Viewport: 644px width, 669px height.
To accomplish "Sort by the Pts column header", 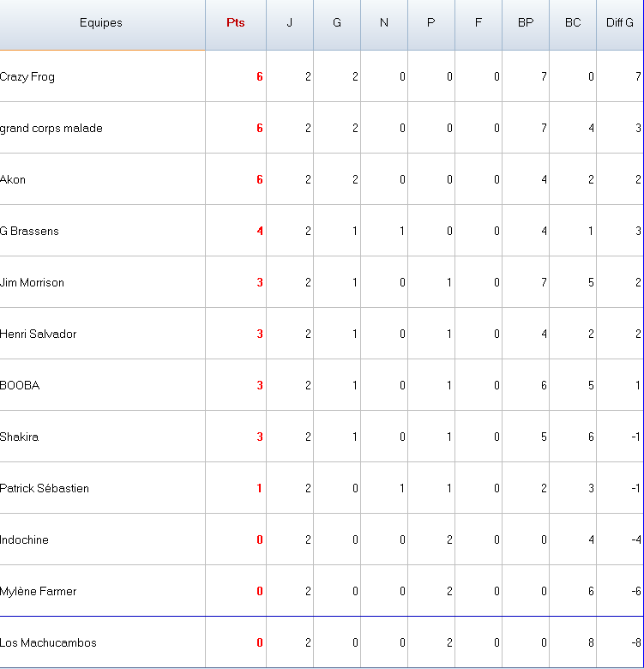I will 236,24.
